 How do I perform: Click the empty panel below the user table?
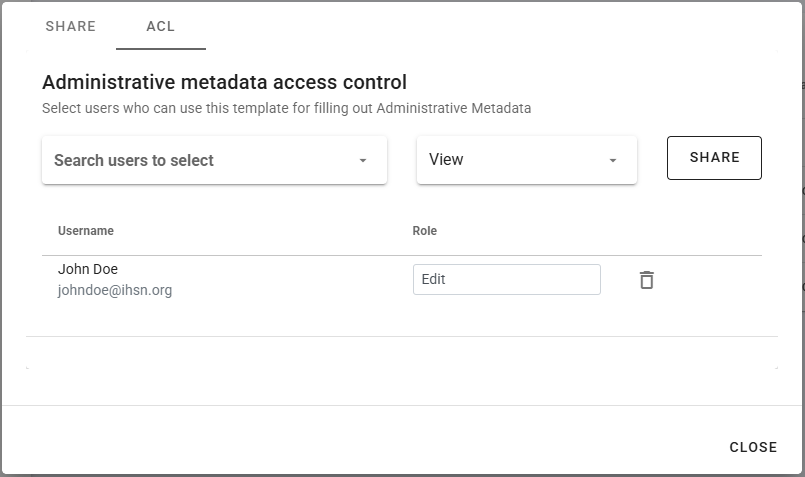pos(400,353)
